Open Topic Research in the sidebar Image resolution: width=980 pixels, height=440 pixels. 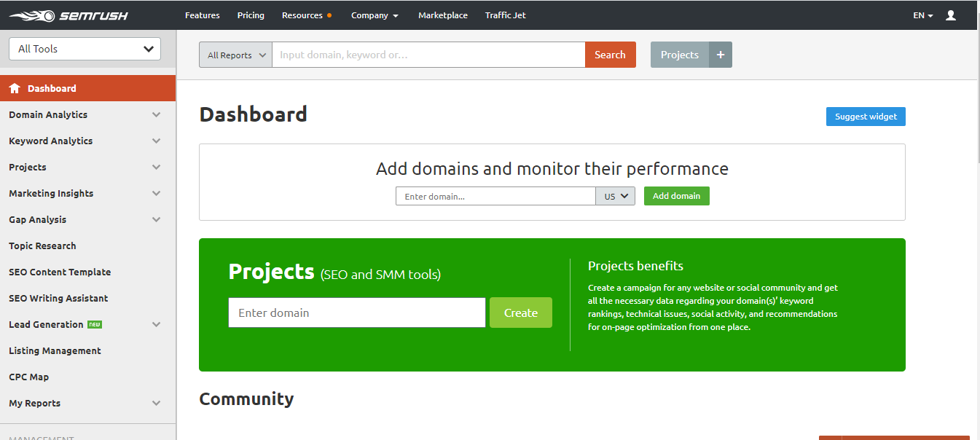click(42, 245)
